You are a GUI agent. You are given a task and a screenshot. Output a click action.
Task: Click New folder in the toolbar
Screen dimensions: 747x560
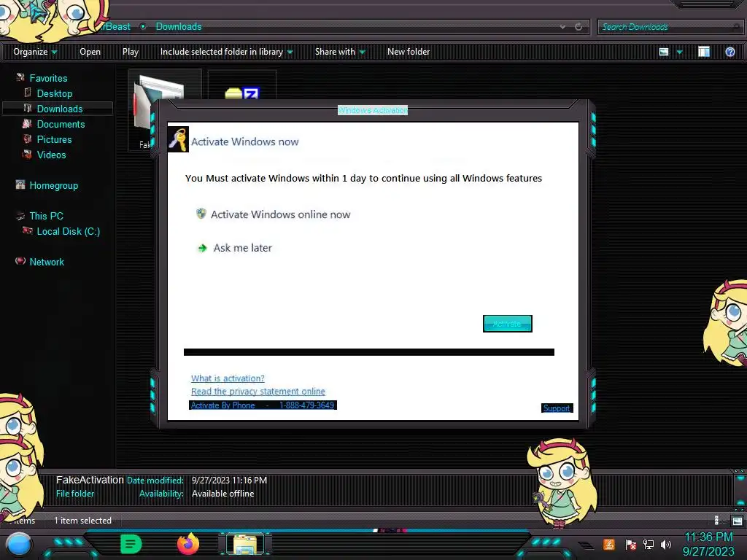tap(409, 52)
